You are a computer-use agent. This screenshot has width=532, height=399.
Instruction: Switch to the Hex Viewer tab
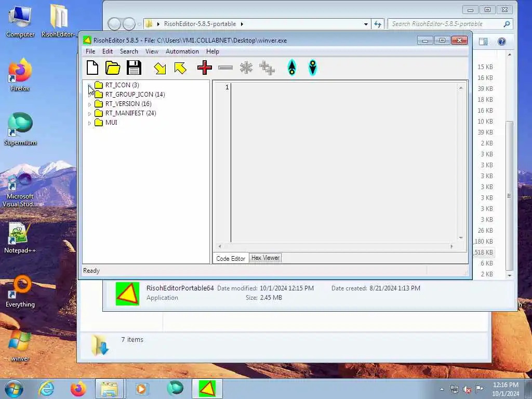click(x=265, y=258)
